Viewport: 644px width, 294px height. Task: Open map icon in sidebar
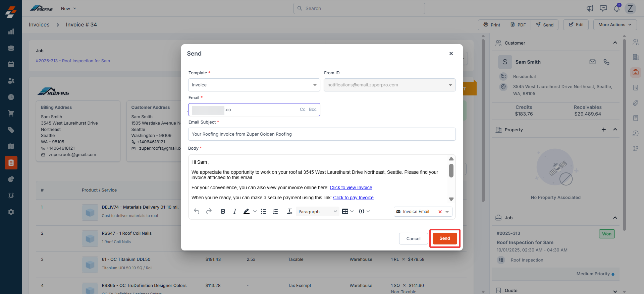[x=11, y=146]
